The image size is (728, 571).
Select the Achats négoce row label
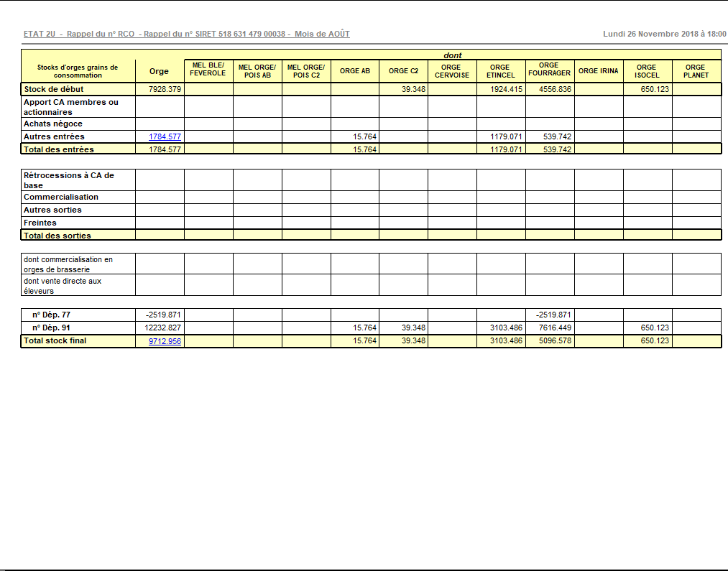pos(53,124)
